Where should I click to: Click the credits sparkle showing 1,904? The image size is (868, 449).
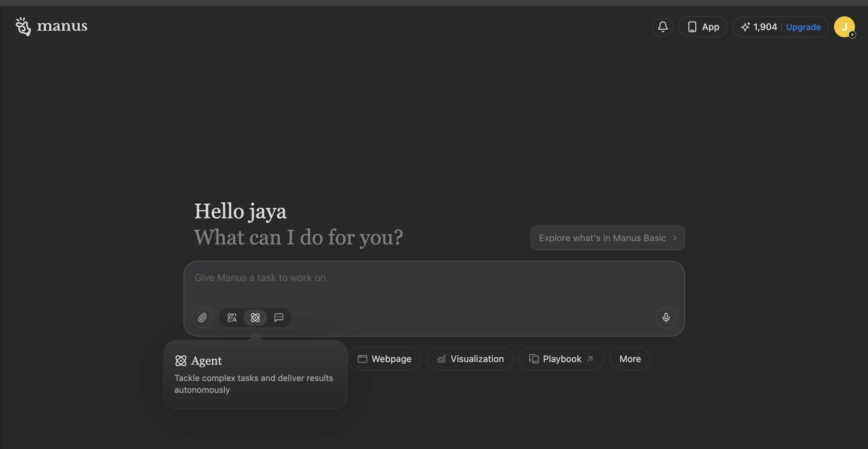(759, 26)
